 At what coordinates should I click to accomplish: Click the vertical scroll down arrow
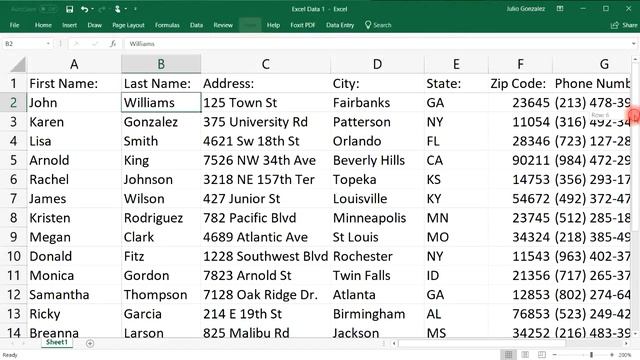tap(635, 333)
